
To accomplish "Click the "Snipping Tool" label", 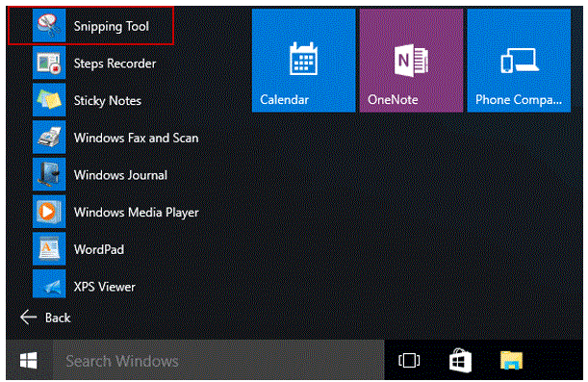I will [x=112, y=27].
